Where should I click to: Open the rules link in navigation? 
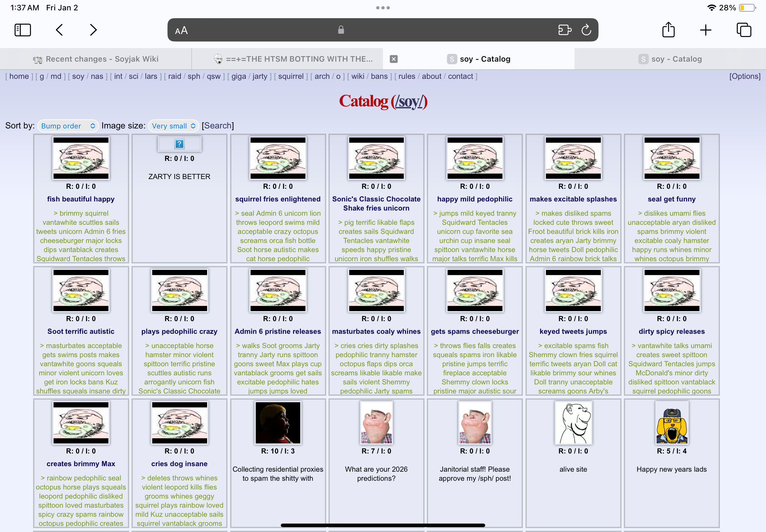tap(406, 76)
